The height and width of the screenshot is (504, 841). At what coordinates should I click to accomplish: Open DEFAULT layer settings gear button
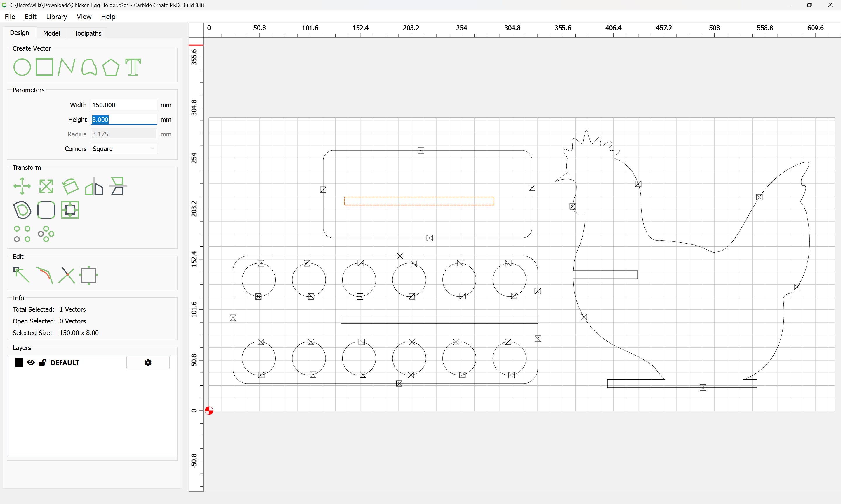point(148,362)
